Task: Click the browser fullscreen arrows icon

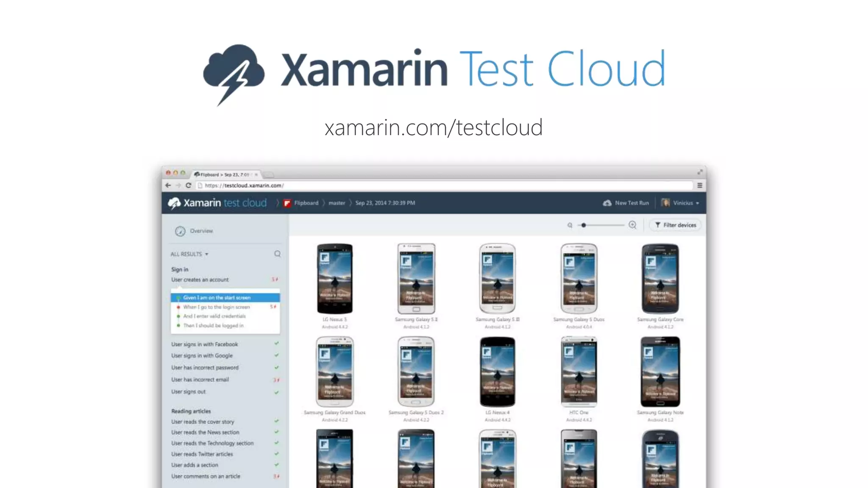Action: click(x=700, y=172)
